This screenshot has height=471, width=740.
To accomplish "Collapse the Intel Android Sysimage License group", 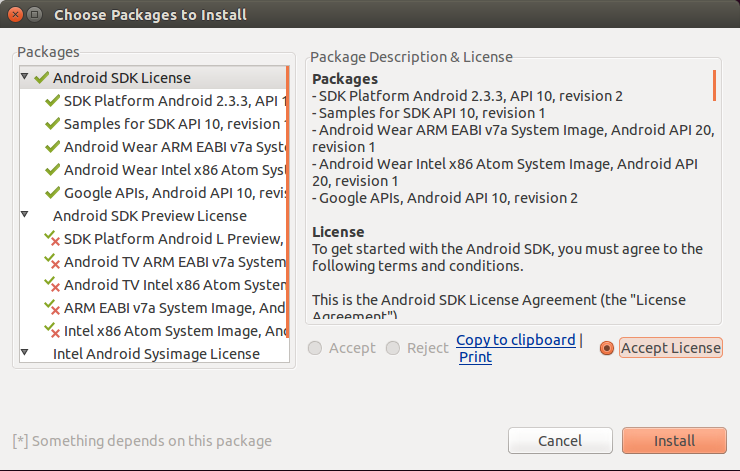I will coord(25,352).
